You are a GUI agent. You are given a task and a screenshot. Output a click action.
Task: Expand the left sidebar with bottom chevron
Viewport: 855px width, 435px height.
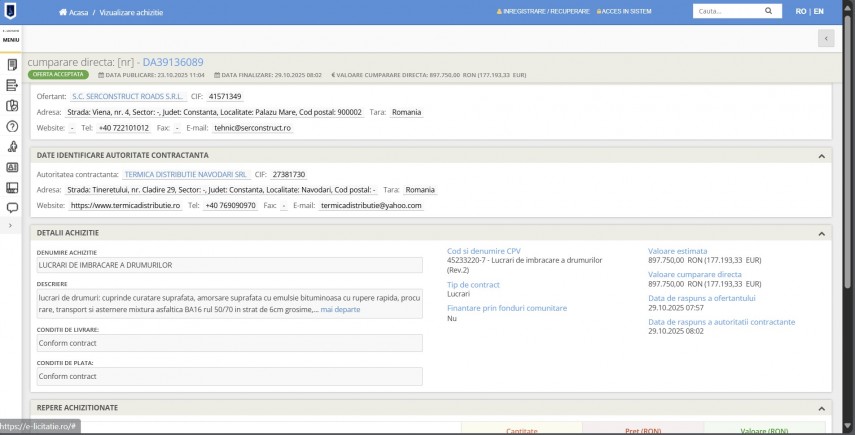[x=10, y=226]
